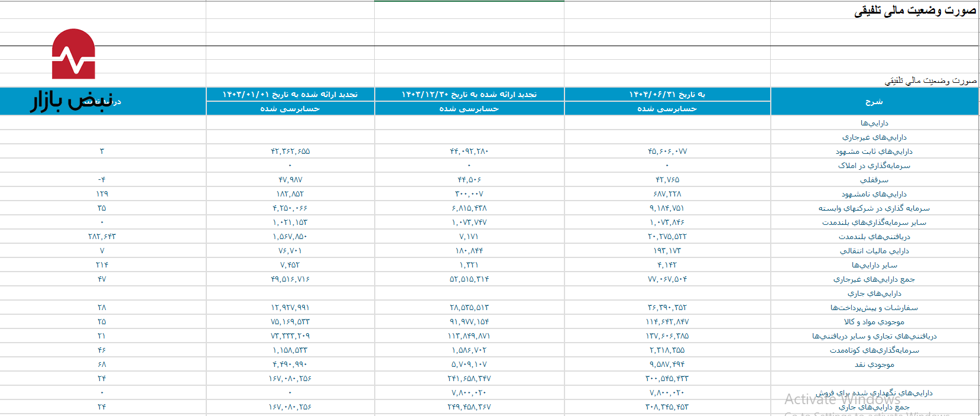Click the نبض بازار brand text
The height and width of the screenshot is (416, 980).
coord(72,101)
